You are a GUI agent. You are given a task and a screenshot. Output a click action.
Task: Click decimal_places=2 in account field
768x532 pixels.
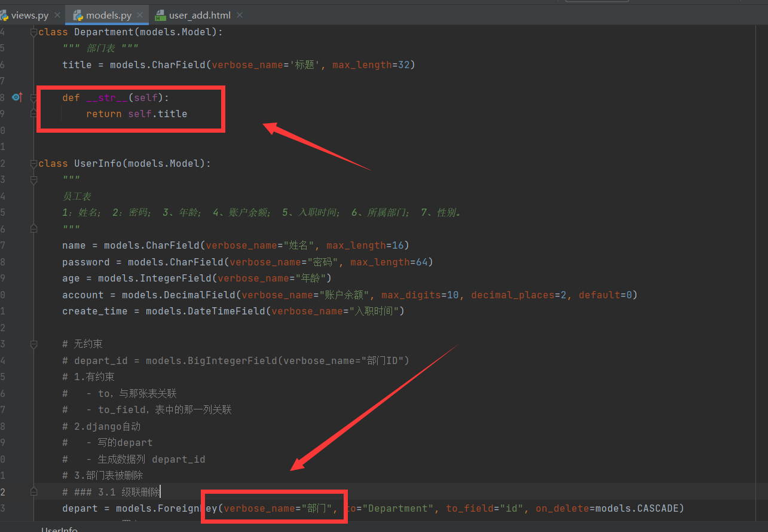[x=519, y=295]
